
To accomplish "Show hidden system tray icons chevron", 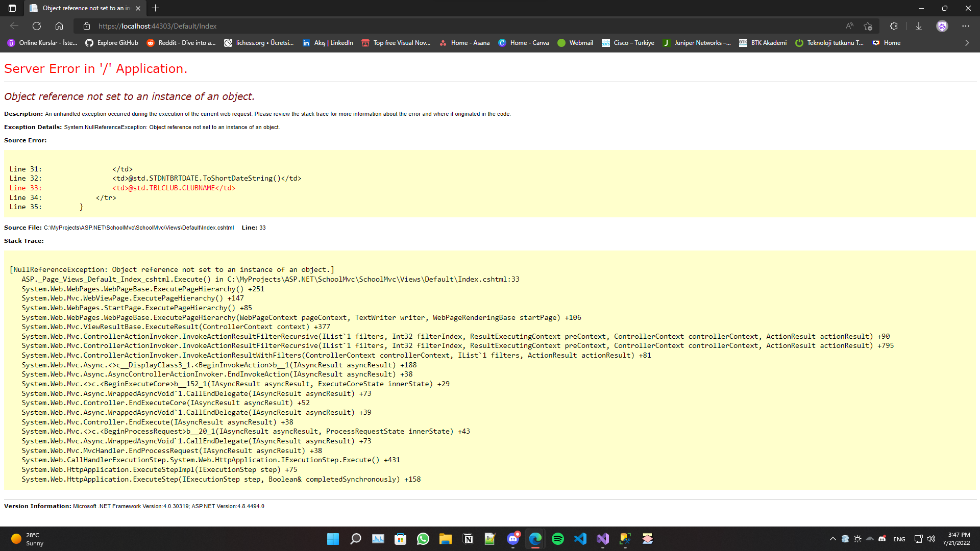I will coord(833,539).
